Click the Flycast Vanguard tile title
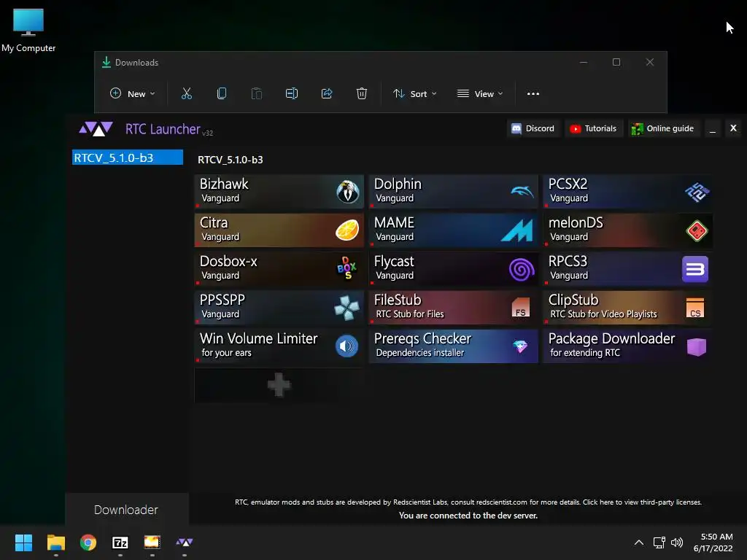Viewport: 747px width, 560px height. click(394, 262)
